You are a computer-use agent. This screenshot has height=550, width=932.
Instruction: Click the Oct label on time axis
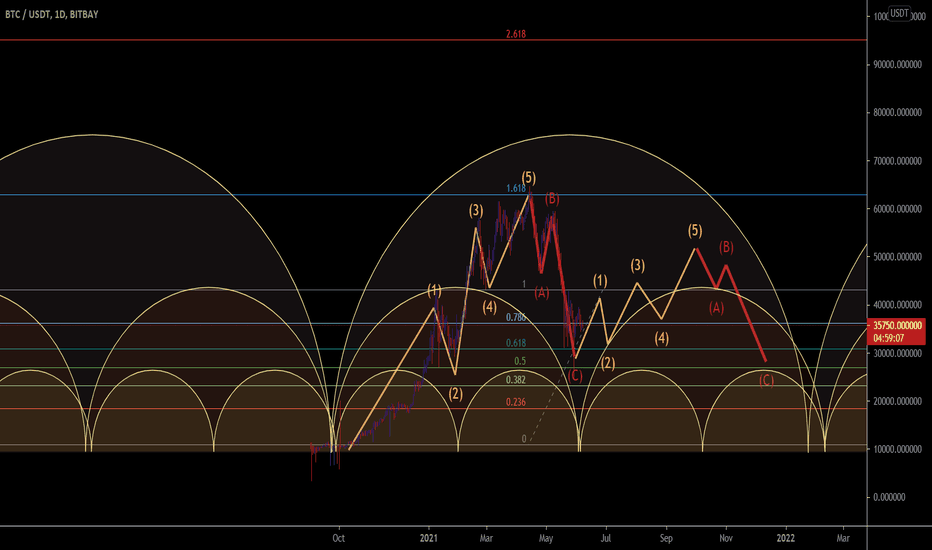(338, 538)
